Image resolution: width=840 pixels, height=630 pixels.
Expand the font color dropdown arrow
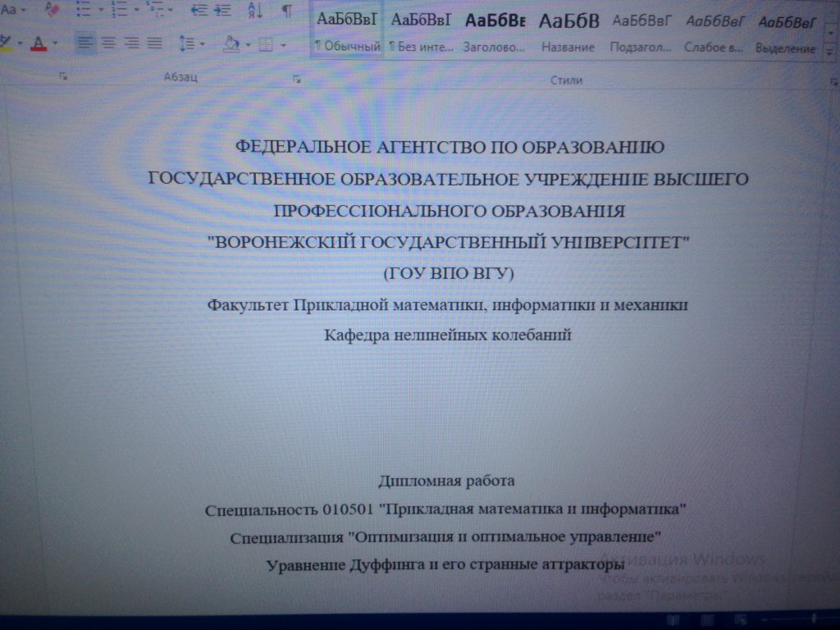55,43
